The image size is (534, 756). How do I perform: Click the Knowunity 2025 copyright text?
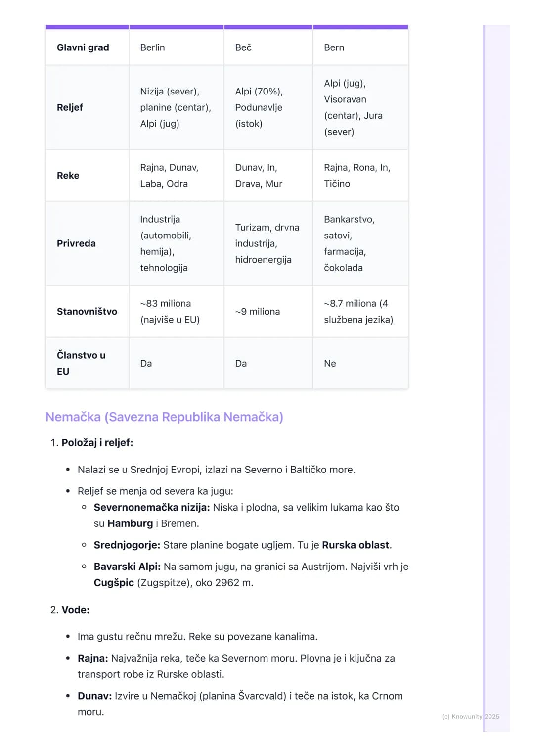click(471, 716)
